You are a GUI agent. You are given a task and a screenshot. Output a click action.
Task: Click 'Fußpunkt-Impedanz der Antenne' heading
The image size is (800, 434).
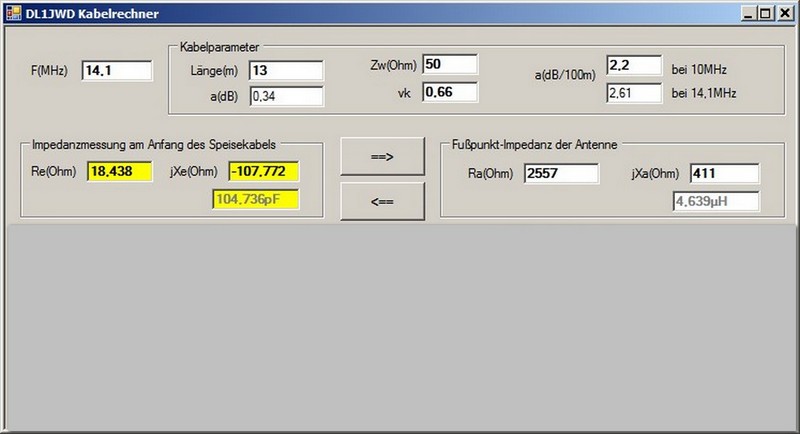click(x=534, y=145)
